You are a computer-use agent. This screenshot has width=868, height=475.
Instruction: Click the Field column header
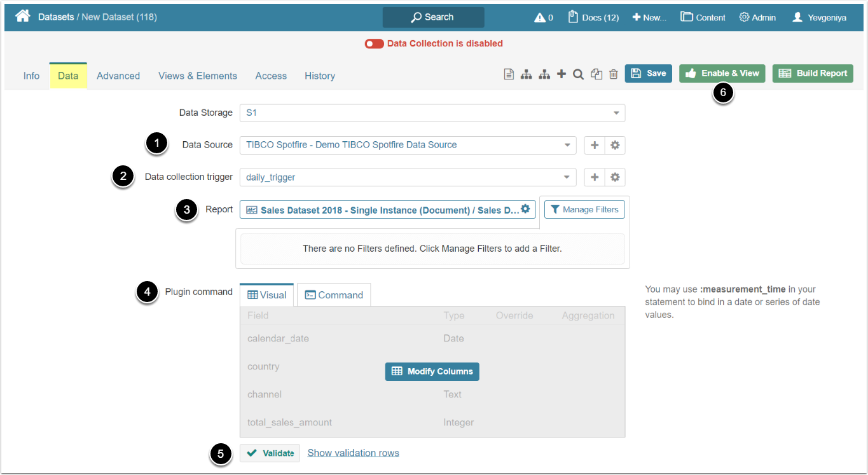tap(258, 315)
